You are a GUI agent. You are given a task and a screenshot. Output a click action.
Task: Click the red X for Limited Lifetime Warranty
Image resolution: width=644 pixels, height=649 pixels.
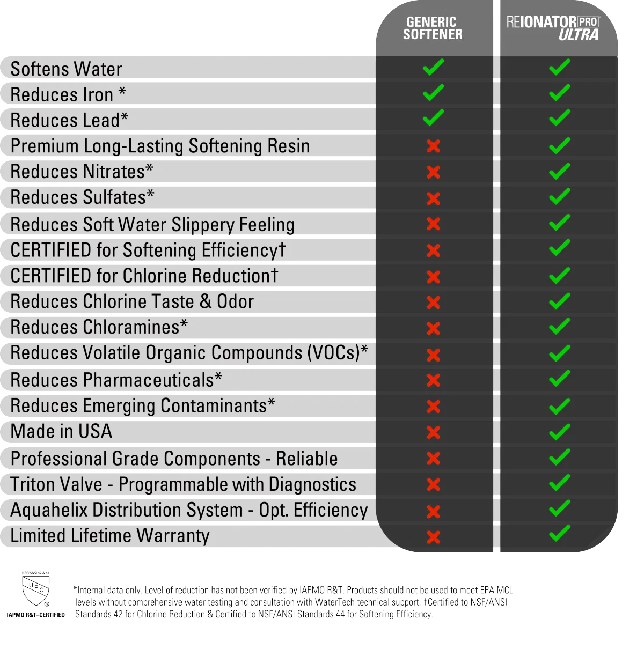coord(434,537)
